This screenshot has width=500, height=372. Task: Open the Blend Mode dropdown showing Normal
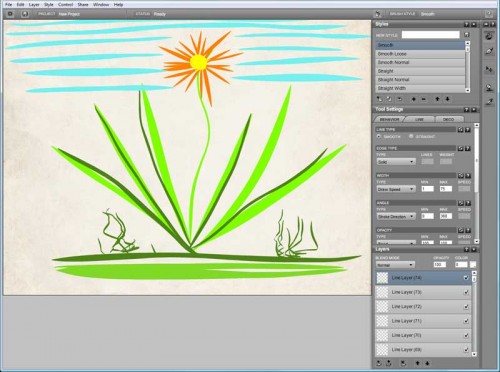(x=395, y=265)
